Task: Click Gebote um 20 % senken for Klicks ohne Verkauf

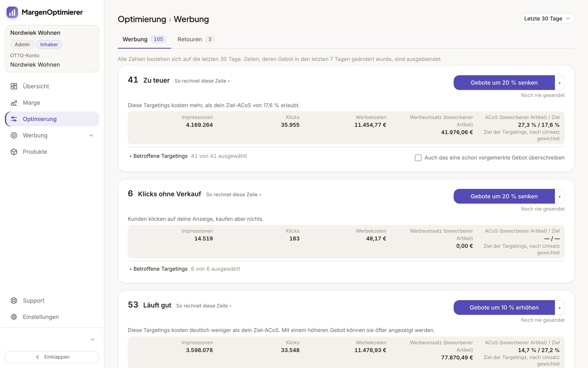Action: click(504, 196)
